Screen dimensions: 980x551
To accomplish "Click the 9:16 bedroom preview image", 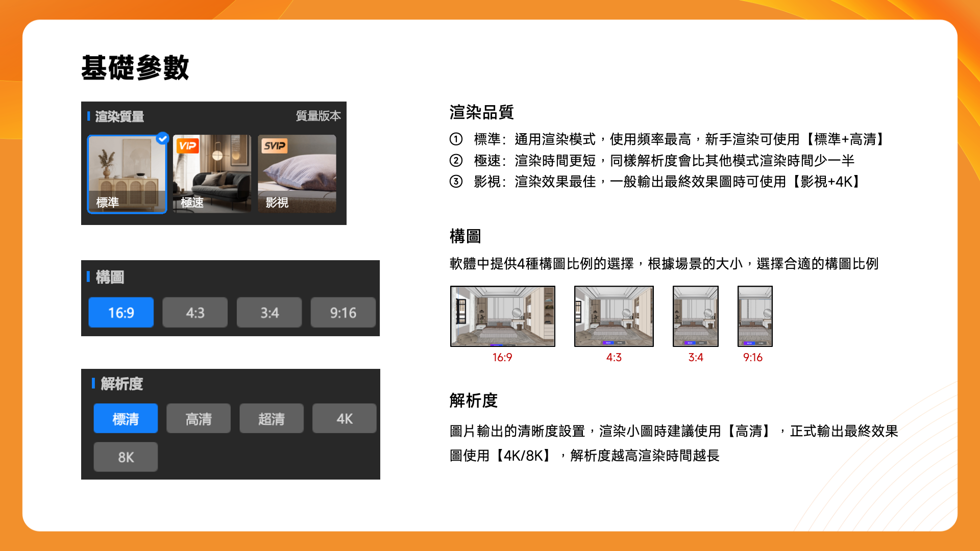I will [754, 316].
